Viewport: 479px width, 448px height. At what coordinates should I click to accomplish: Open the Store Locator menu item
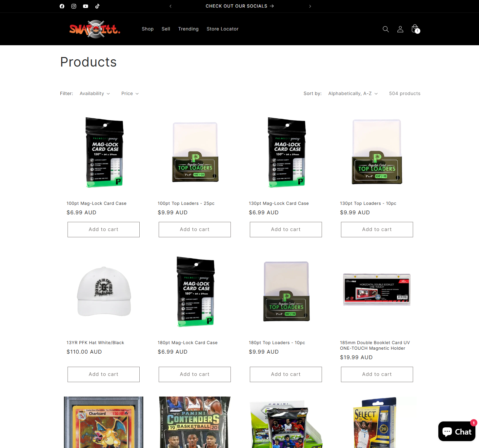[x=223, y=29]
